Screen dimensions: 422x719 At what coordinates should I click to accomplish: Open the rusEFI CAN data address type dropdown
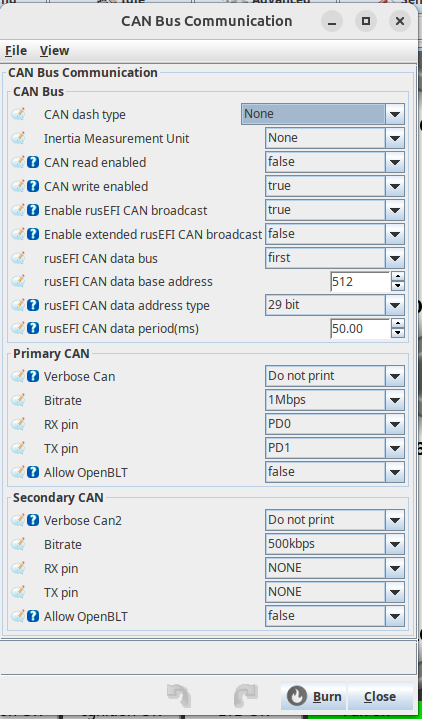coord(335,305)
